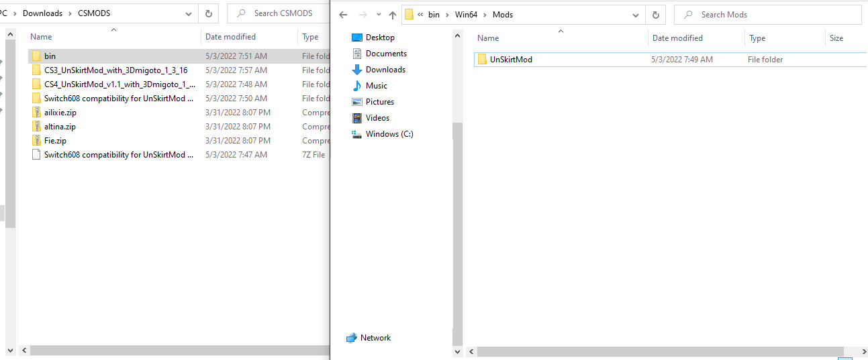The width and height of the screenshot is (868, 360).
Task: Click the Documents icon in navigation pane
Action: (x=357, y=54)
